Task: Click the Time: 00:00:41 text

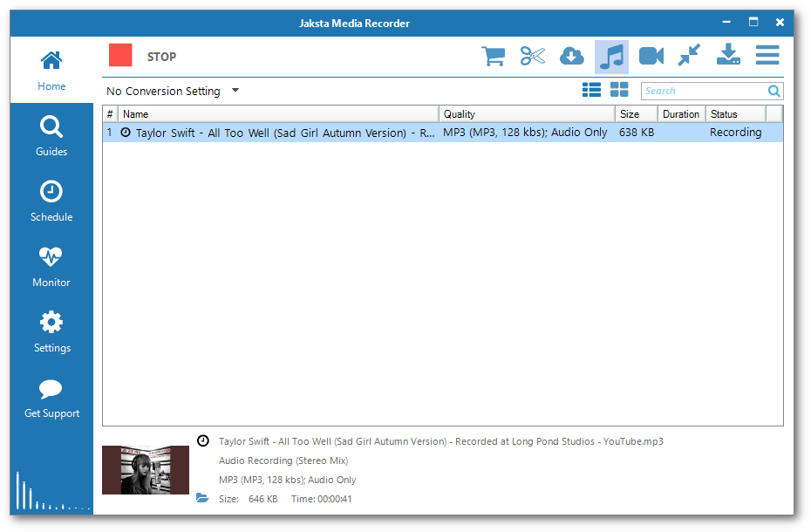Action: 321,499
